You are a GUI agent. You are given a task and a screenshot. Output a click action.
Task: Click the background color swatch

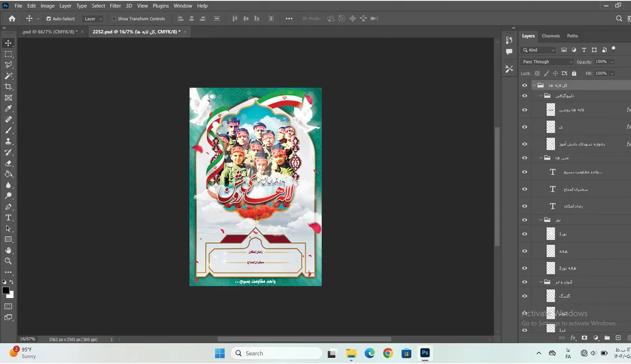pos(11,295)
